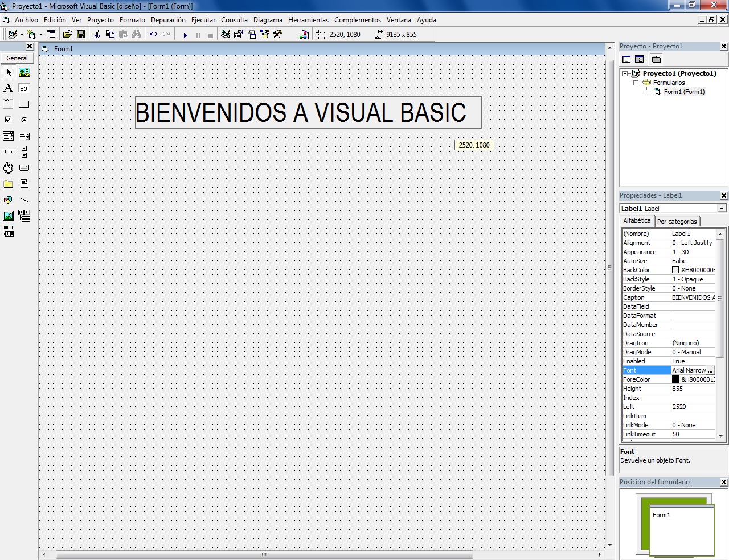The image size is (729, 560).
Task: Choose the horizontal scrollbar control tool
Action: tap(9, 152)
